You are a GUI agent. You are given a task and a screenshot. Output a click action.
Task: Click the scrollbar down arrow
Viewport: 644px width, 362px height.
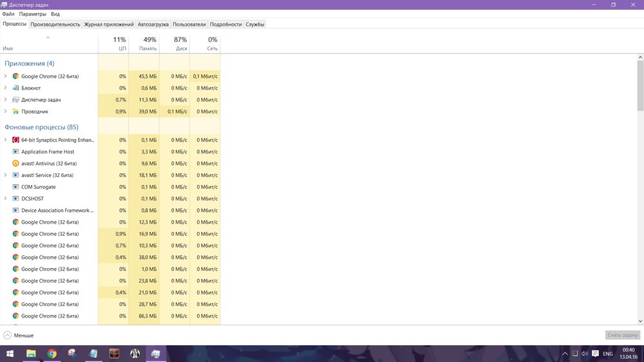[640, 321]
